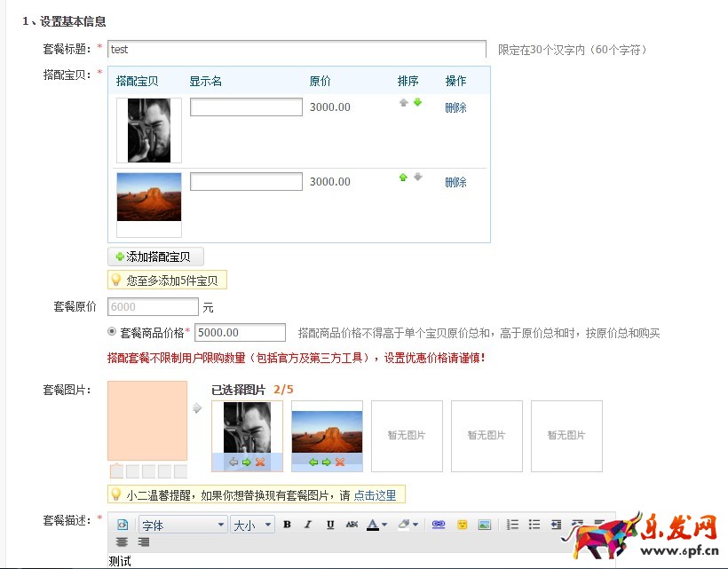Move the first package image right with green arrow
728x569 pixels.
(x=248, y=462)
